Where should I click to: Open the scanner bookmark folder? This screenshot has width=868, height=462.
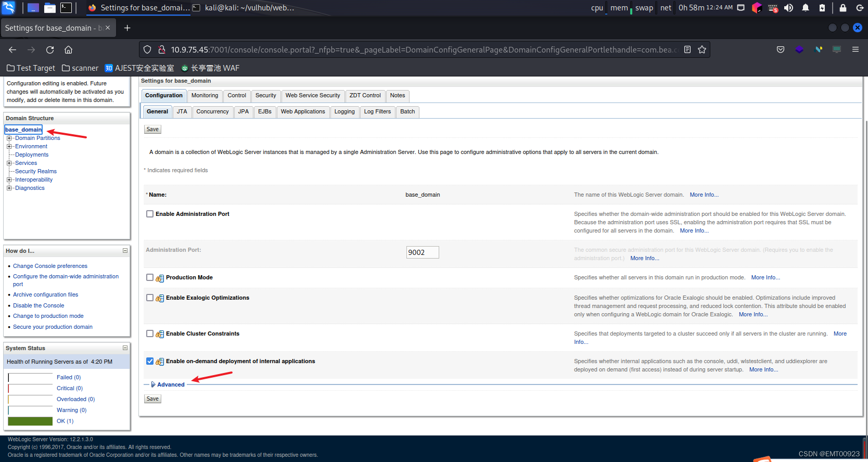click(x=80, y=68)
